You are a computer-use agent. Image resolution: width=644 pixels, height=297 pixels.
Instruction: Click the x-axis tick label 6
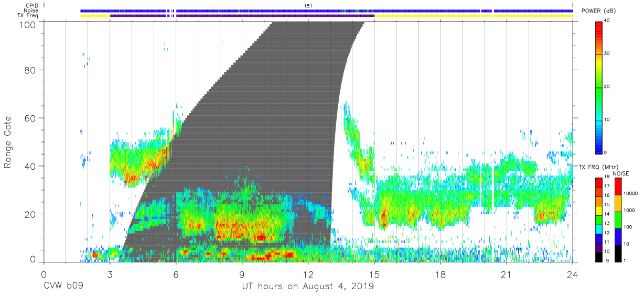[x=176, y=274]
